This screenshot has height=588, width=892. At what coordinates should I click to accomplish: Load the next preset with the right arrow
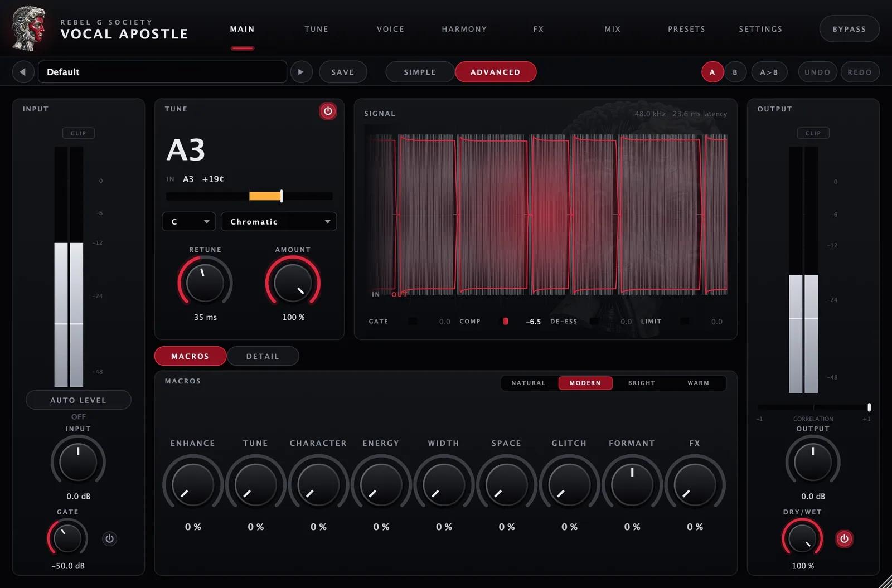click(x=301, y=72)
